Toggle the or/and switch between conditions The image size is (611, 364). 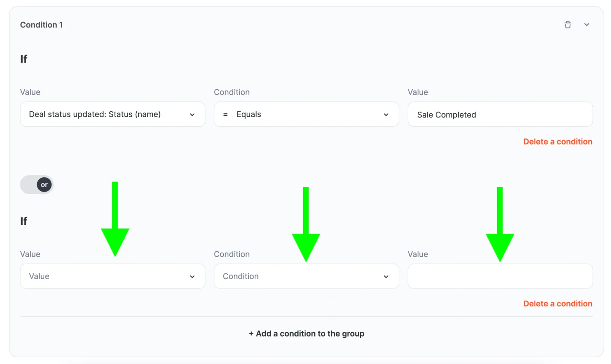[x=37, y=184]
